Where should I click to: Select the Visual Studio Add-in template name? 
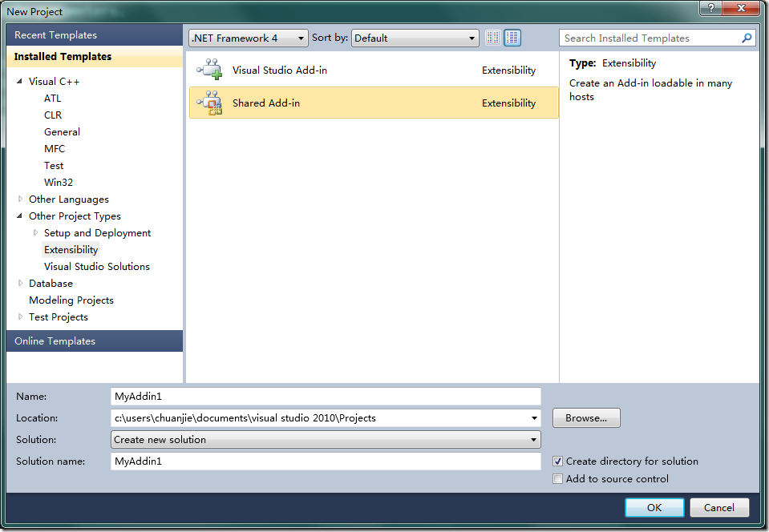coord(280,70)
